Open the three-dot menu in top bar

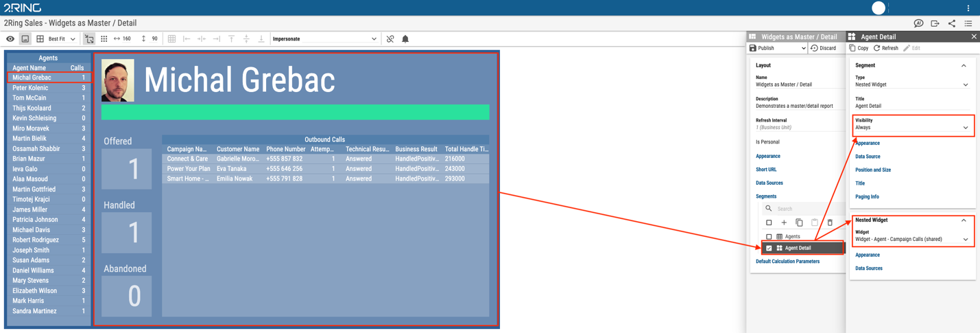[968, 8]
